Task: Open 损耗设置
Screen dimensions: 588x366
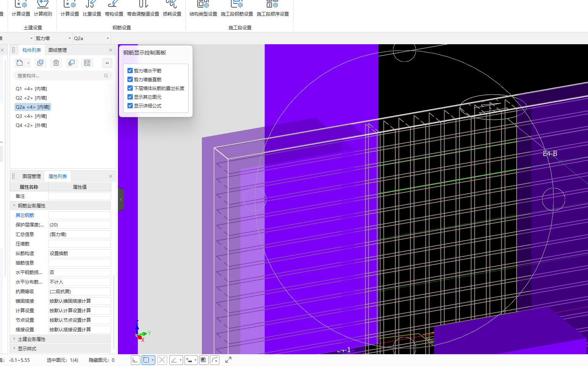Action: [x=172, y=8]
